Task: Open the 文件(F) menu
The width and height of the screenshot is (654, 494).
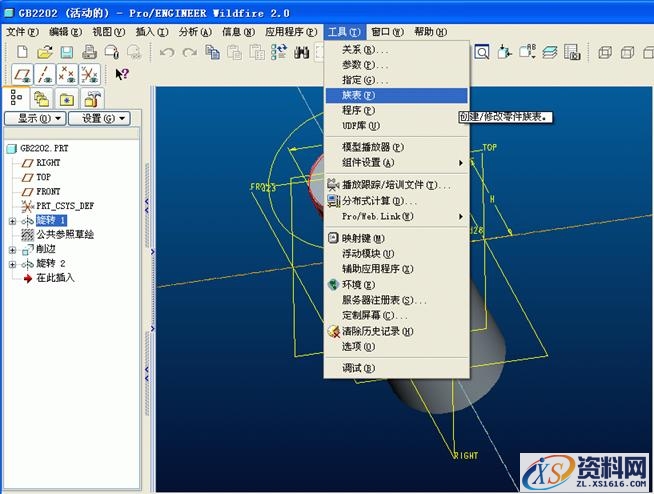Action: 22,32
